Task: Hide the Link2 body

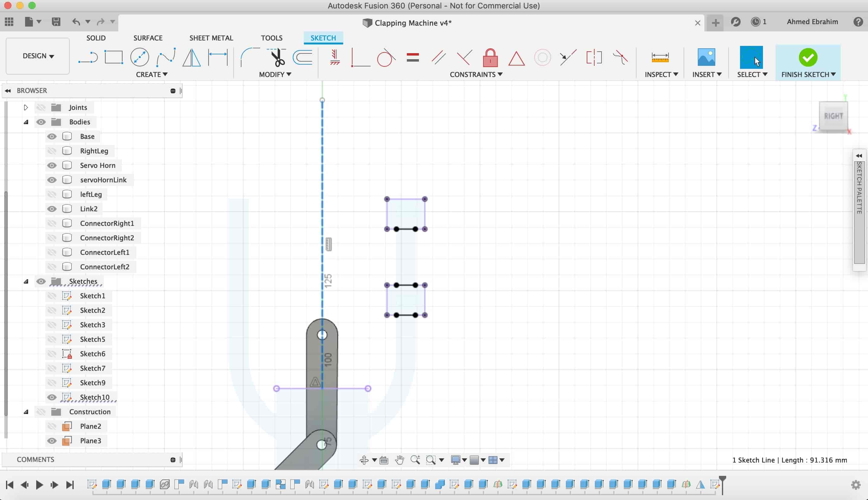Action: pyautogui.click(x=52, y=208)
